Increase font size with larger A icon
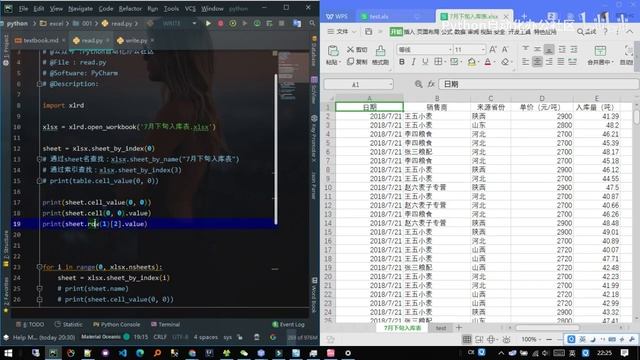 pos(493,49)
